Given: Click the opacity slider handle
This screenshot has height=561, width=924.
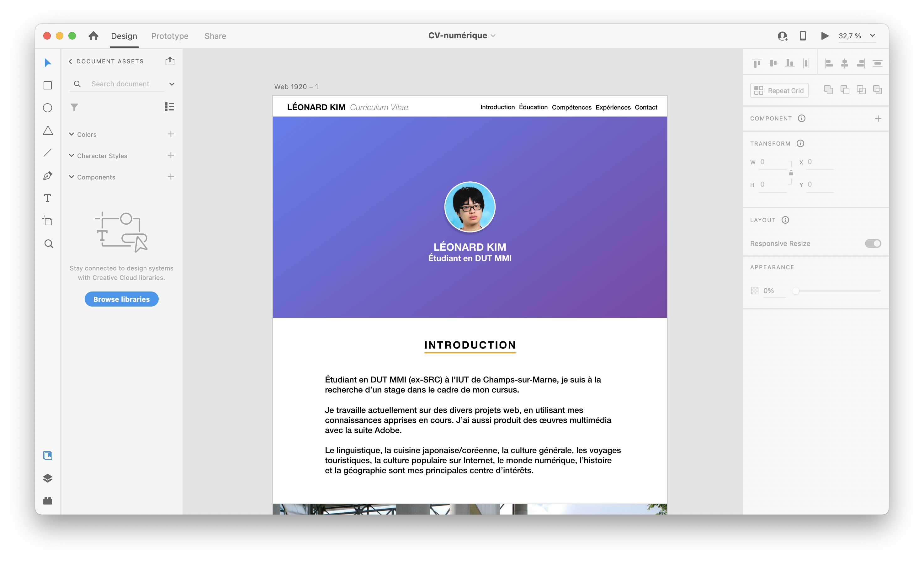Looking at the screenshot, I should [x=795, y=291].
